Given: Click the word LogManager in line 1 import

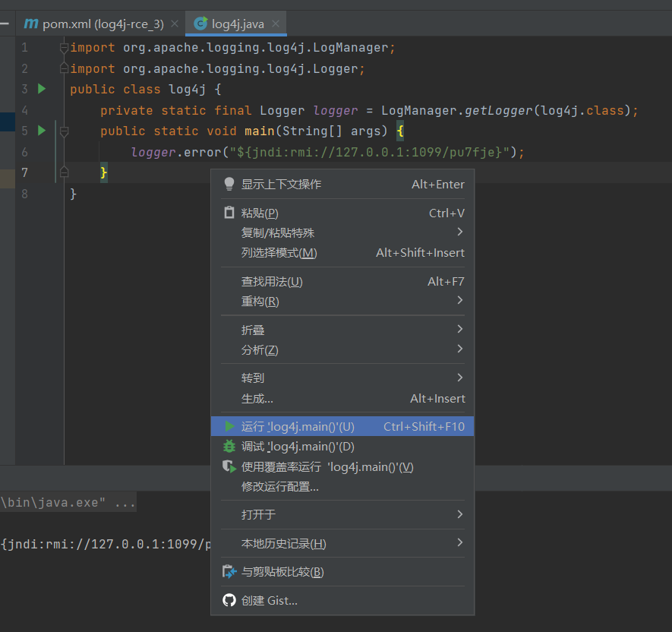Looking at the screenshot, I should (350, 48).
